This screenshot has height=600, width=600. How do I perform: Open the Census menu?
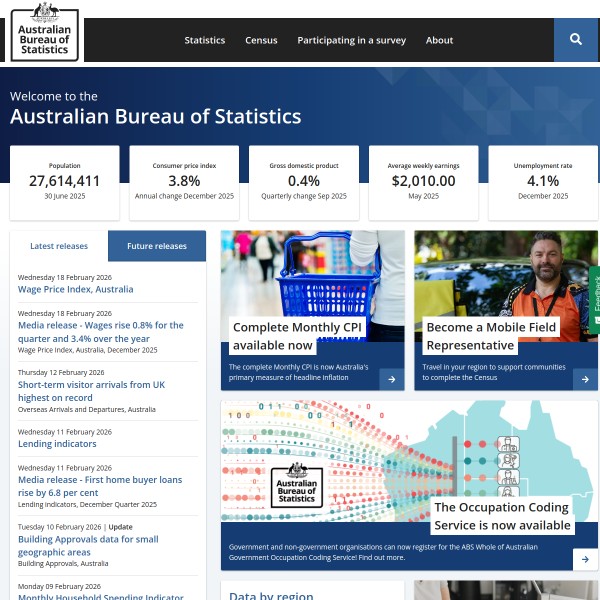[261, 41]
